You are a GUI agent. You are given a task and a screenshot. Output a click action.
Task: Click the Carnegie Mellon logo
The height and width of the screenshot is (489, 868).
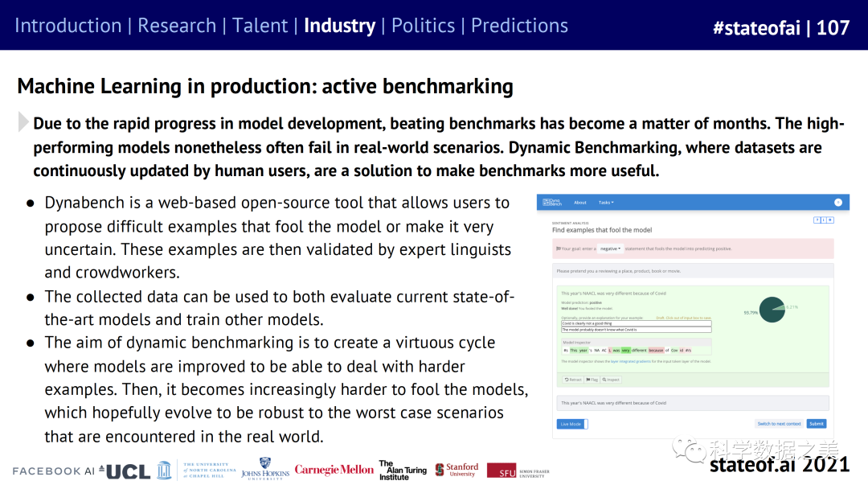(334, 470)
